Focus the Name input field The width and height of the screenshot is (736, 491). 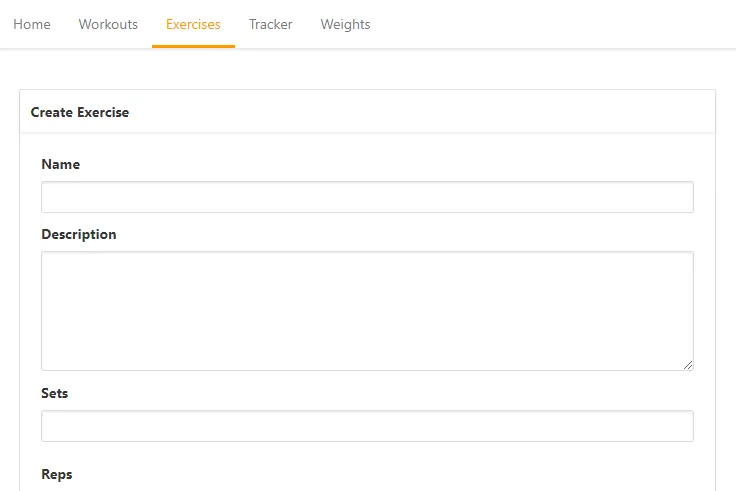tap(367, 197)
